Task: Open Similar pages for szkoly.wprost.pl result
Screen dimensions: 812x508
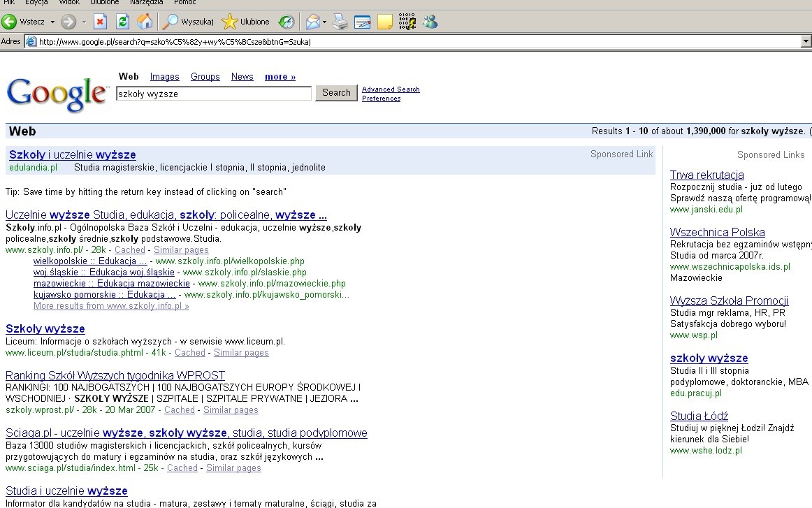Action: [x=231, y=409]
